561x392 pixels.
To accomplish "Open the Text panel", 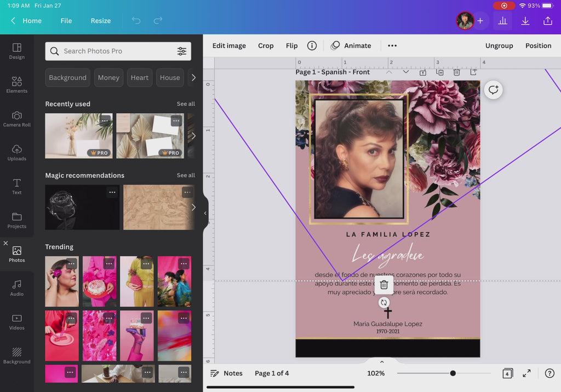I will [17, 187].
